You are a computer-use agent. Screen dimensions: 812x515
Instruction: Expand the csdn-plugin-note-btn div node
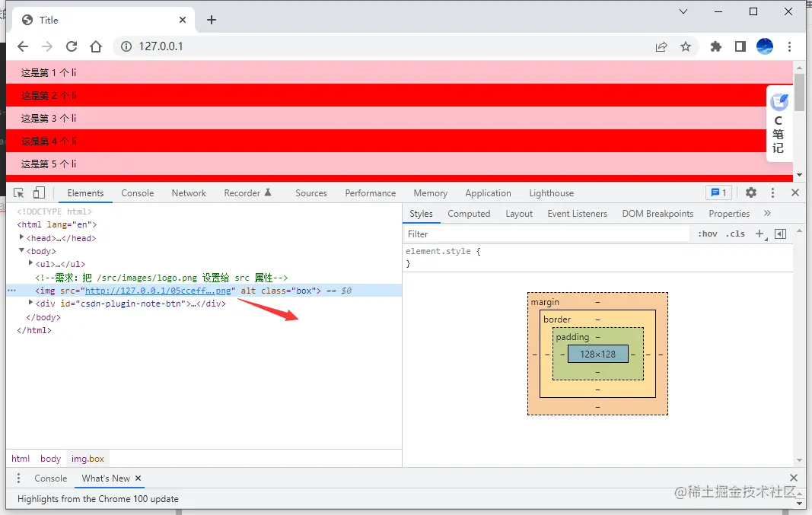tap(30, 303)
